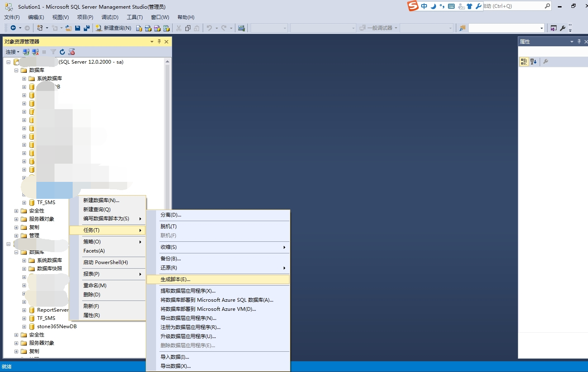The image size is (588, 372).
Task: Click the find in files icon
Action: (x=462, y=28)
